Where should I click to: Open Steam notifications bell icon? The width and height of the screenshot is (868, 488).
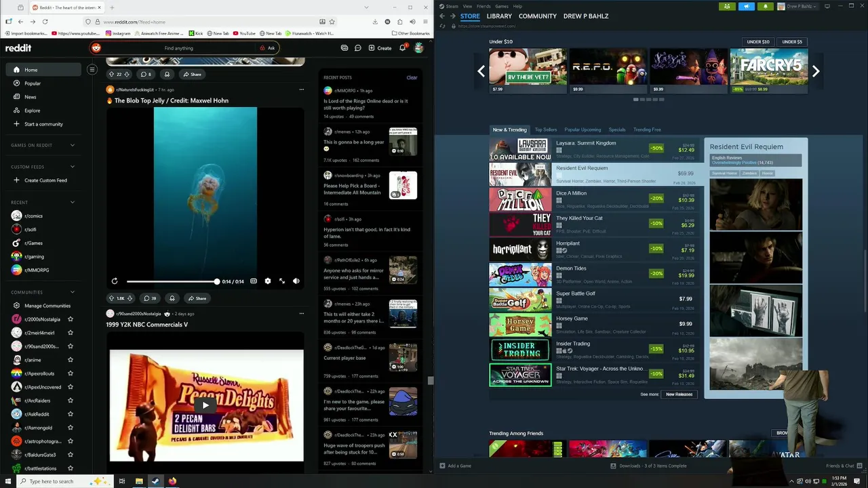click(x=766, y=6)
